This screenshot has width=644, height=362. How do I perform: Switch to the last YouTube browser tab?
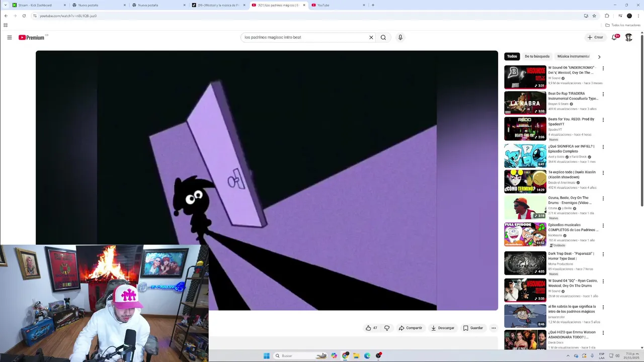click(338, 5)
